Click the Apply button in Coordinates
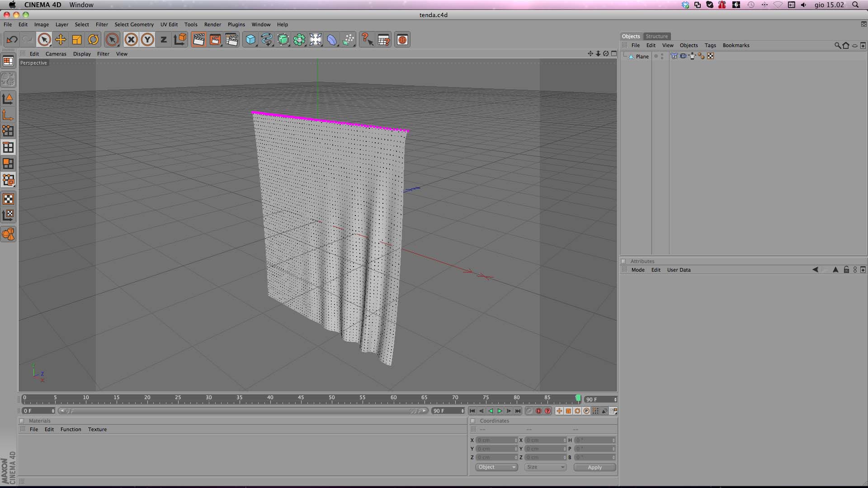Image resolution: width=868 pixels, height=488 pixels. point(594,467)
